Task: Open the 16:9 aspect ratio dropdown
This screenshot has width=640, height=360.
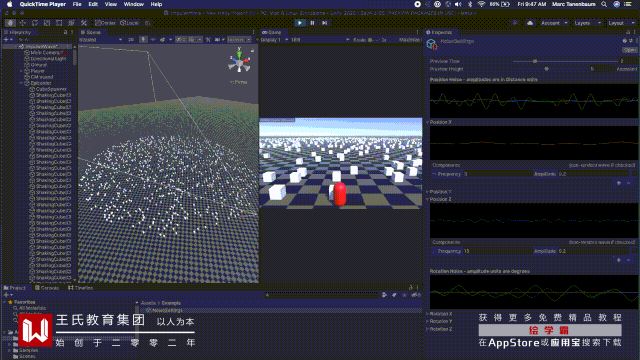Action: coord(320,40)
